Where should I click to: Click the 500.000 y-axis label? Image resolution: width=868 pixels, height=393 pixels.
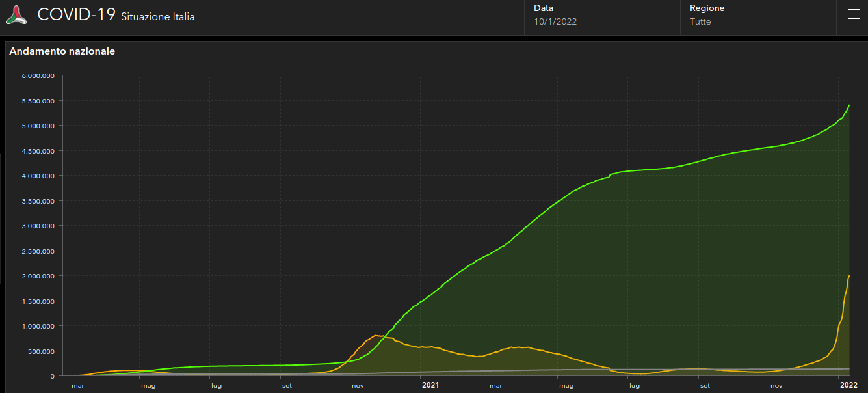click(42, 351)
